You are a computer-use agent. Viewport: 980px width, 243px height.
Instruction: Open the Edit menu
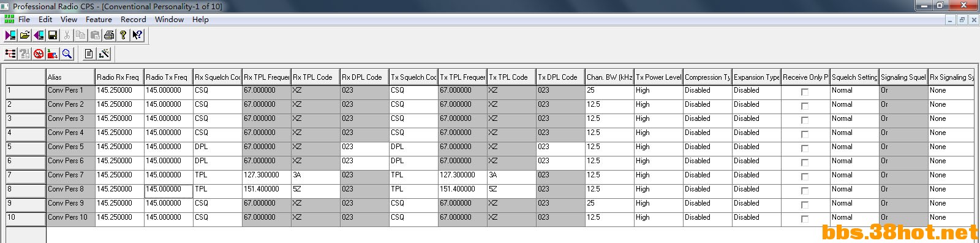pyautogui.click(x=45, y=19)
